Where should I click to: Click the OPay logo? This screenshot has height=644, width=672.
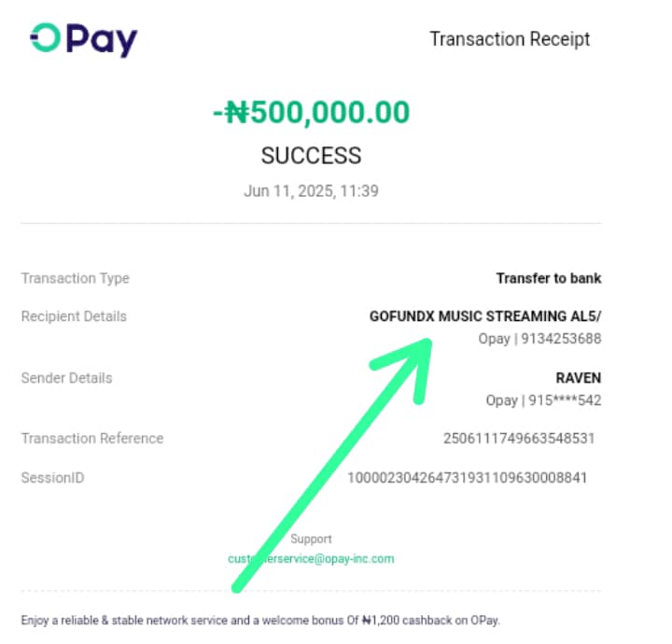pyautogui.click(x=84, y=39)
